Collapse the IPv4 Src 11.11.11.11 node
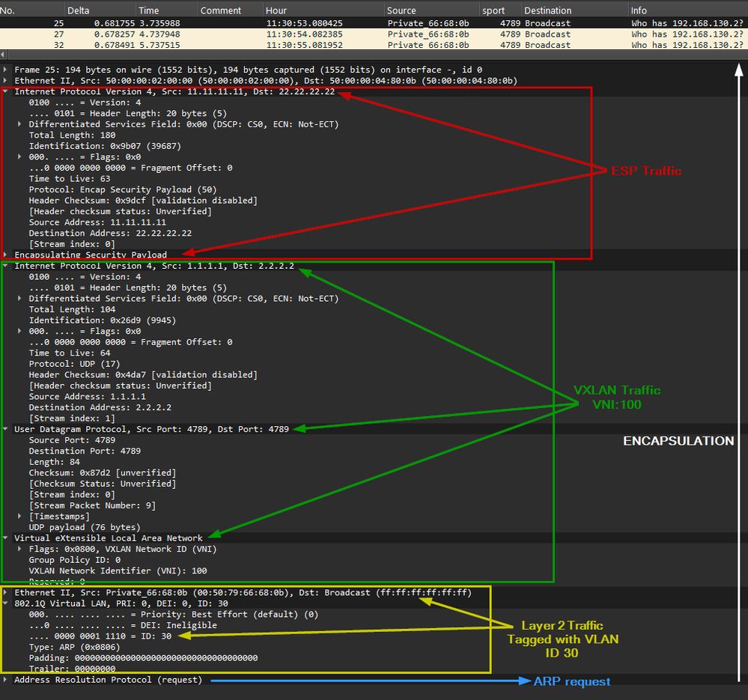 tap(5, 91)
